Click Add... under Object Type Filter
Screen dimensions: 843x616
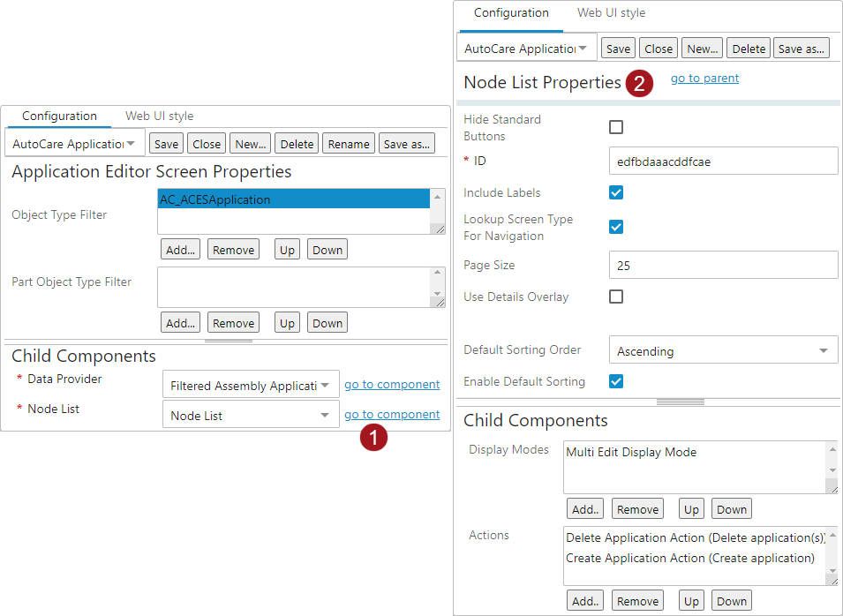180,250
